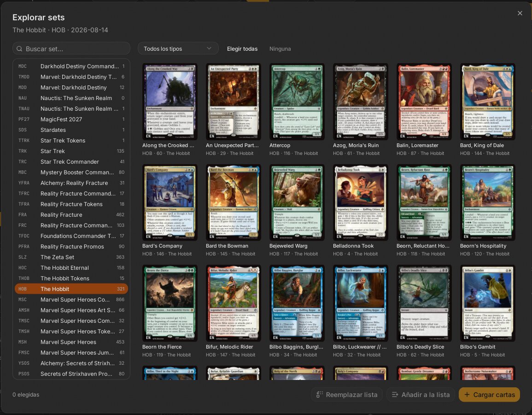Select FRA Reality Fracture set
The height and width of the screenshot is (415, 532).
tap(71, 214)
